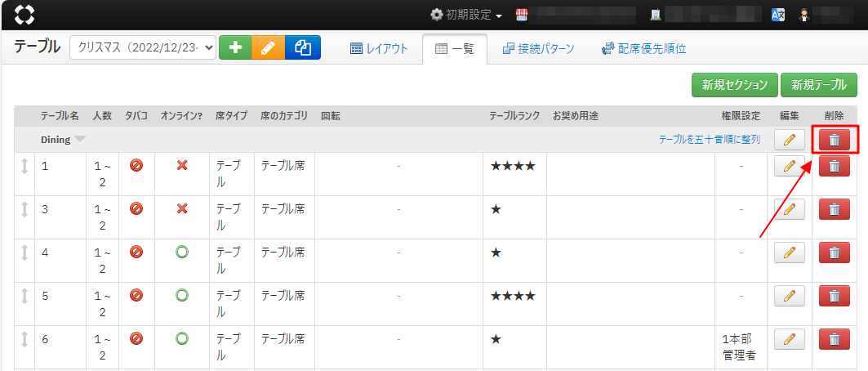The width and height of the screenshot is (868, 371).
Task: Click the app logo in top-left
Action: 25,15
